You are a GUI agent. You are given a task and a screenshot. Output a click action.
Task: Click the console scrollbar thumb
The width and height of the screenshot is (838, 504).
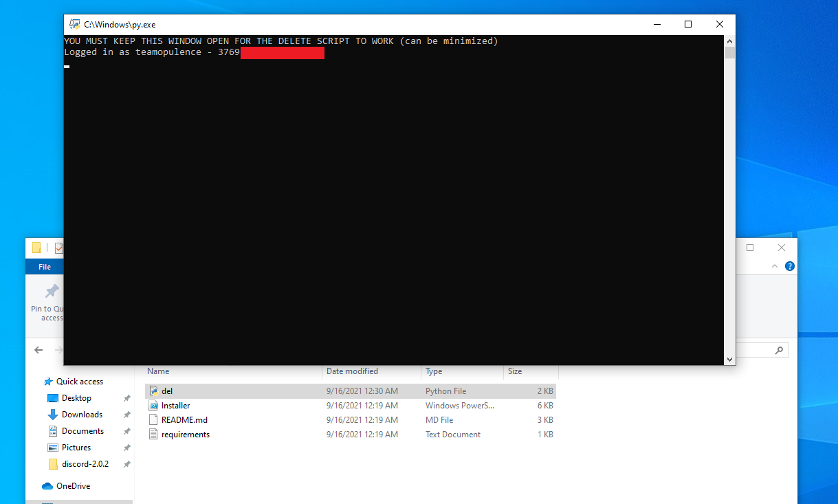(729, 53)
